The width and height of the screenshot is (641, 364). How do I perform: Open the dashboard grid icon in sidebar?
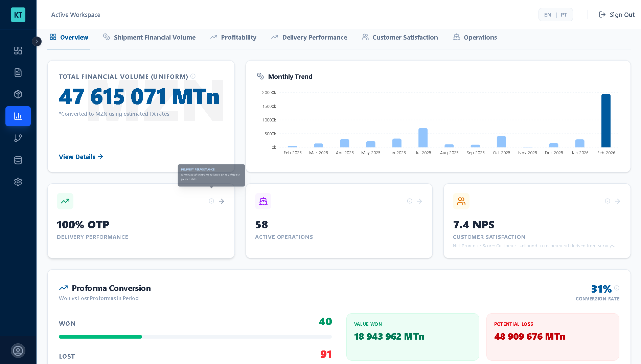(18, 50)
